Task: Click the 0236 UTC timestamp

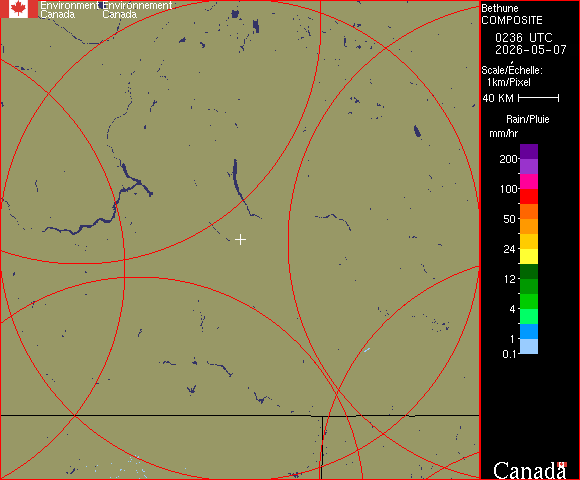Action: click(x=524, y=38)
